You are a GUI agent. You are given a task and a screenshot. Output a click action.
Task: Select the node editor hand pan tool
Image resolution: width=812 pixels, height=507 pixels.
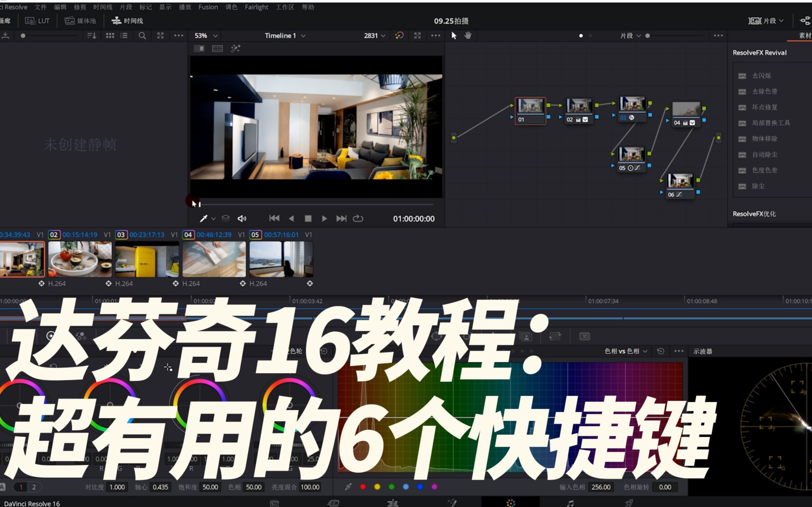(468, 35)
